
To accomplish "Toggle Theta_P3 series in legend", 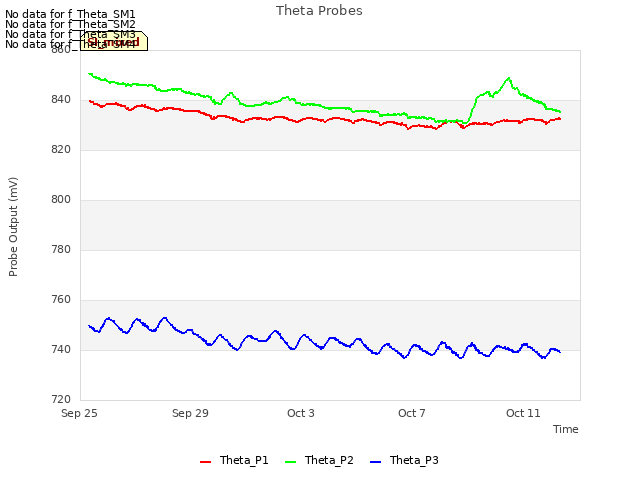I will point(404,460).
